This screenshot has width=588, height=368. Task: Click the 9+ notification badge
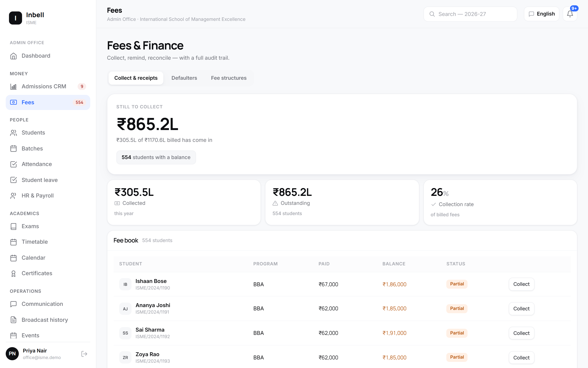pyautogui.click(x=574, y=9)
